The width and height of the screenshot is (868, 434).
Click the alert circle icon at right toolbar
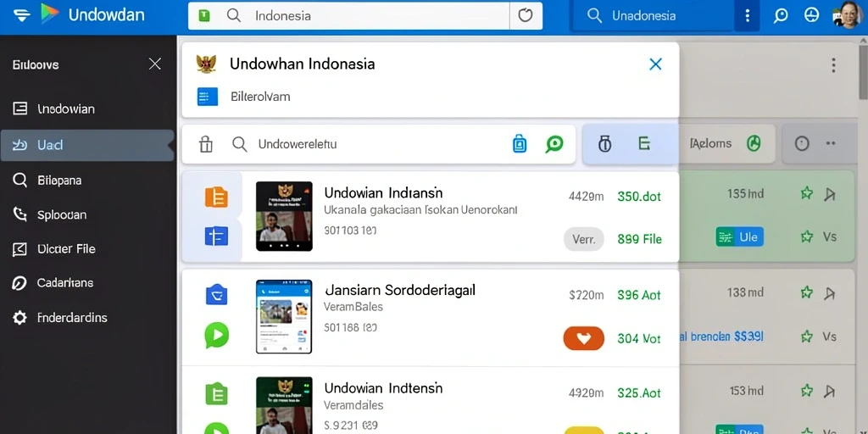coord(802,144)
